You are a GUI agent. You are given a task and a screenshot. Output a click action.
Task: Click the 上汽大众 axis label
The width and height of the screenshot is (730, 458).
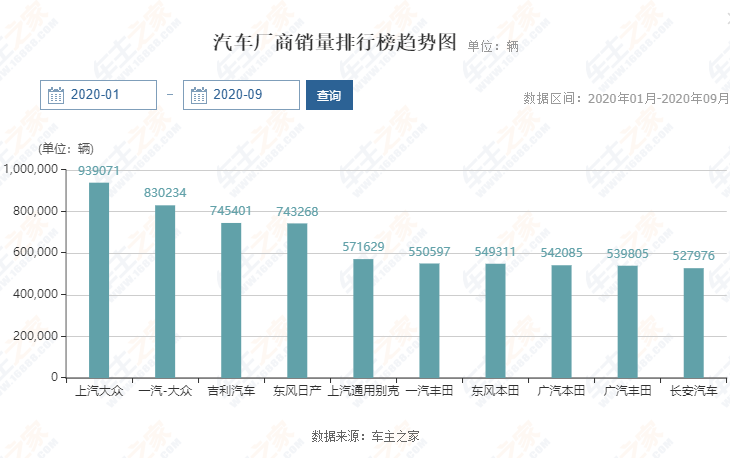(x=99, y=391)
